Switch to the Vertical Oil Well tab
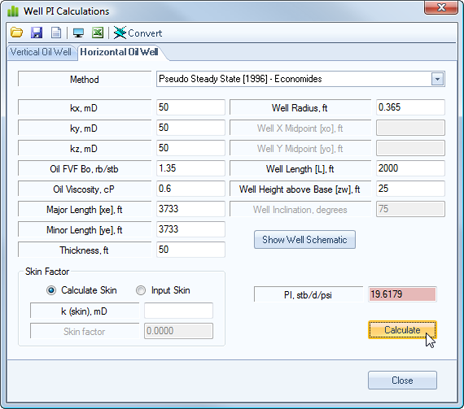Image resolution: width=464 pixels, height=409 pixels. (41, 52)
